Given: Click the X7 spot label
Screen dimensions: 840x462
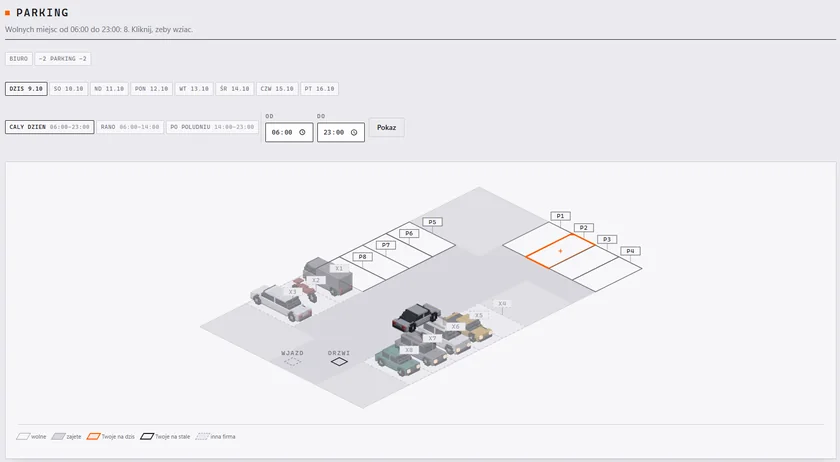Looking at the screenshot, I should pyautogui.click(x=432, y=338).
